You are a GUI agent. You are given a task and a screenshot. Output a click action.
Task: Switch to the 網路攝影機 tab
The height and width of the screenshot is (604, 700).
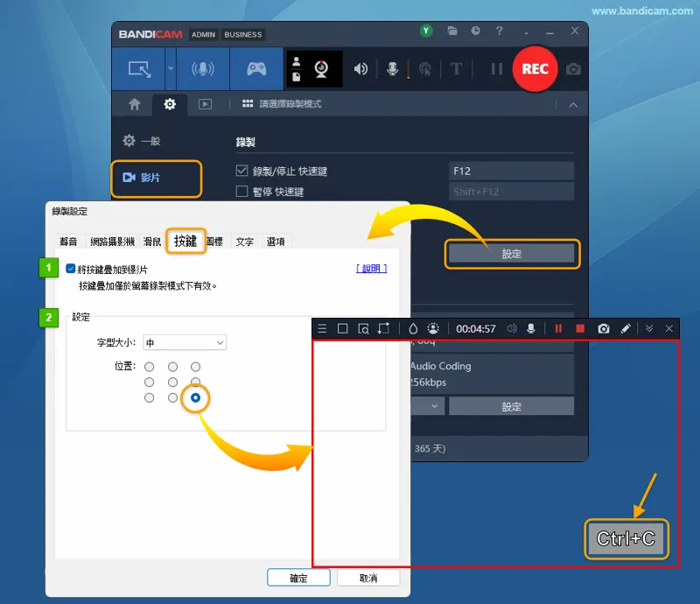click(x=112, y=242)
